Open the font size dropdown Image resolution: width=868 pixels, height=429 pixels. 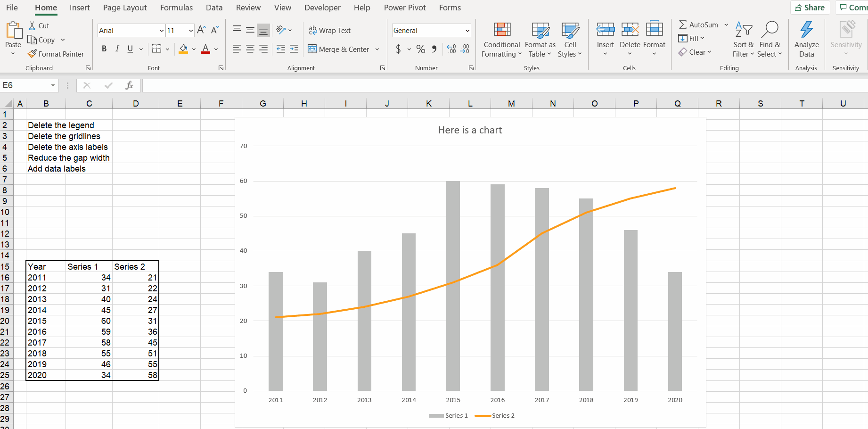point(190,30)
